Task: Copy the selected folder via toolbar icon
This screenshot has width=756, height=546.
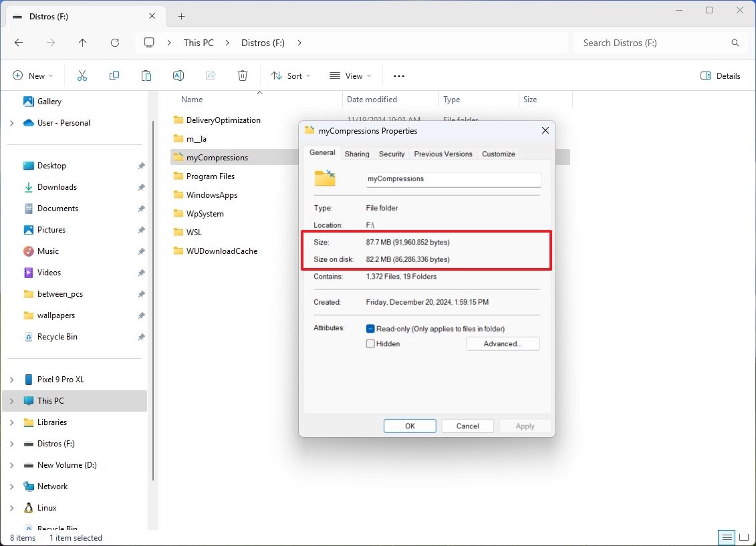Action: pos(114,76)
